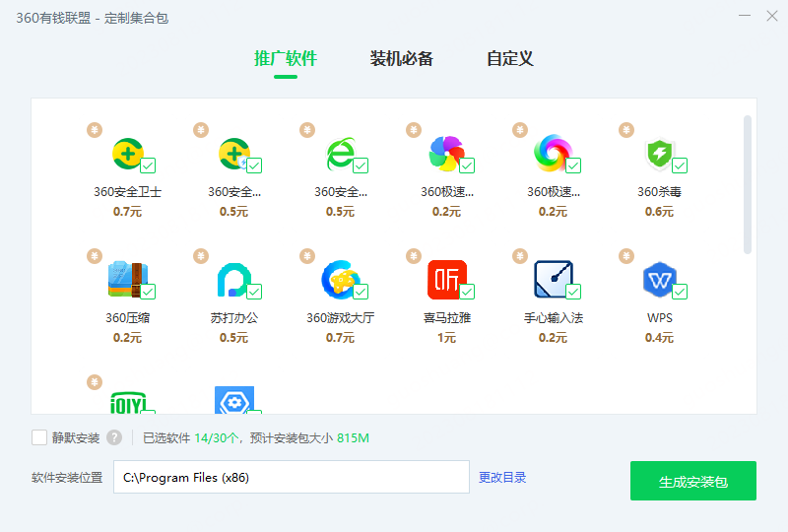
Task: Click the blue WPS hexagon icon
Action: tap(660, 280)
